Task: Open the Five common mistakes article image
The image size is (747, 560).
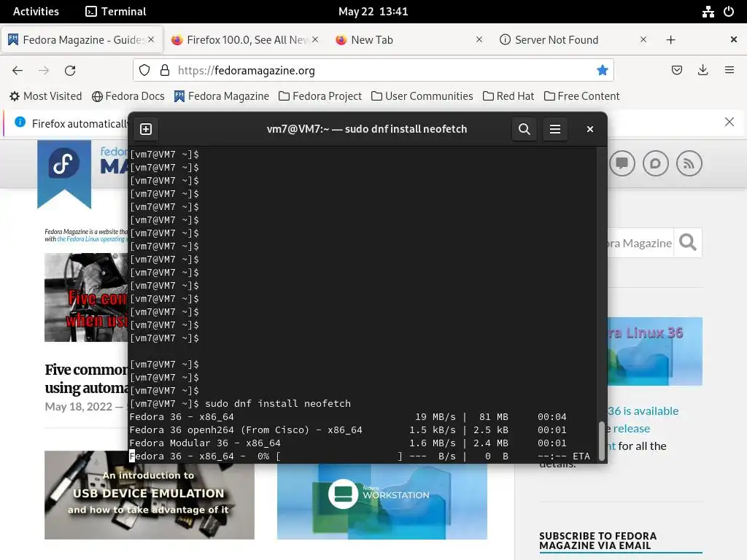Action: [86, 297]
